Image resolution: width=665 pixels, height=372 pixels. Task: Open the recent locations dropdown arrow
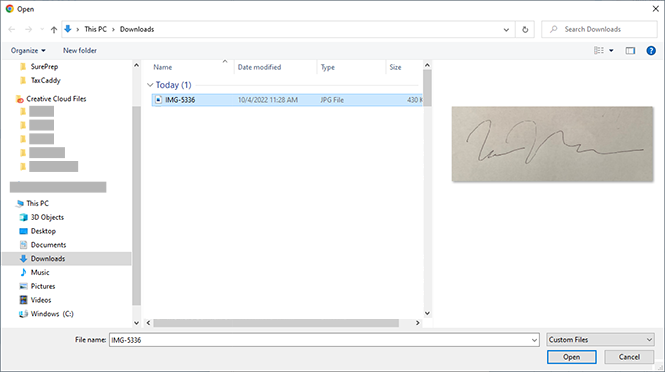point(42,29)
